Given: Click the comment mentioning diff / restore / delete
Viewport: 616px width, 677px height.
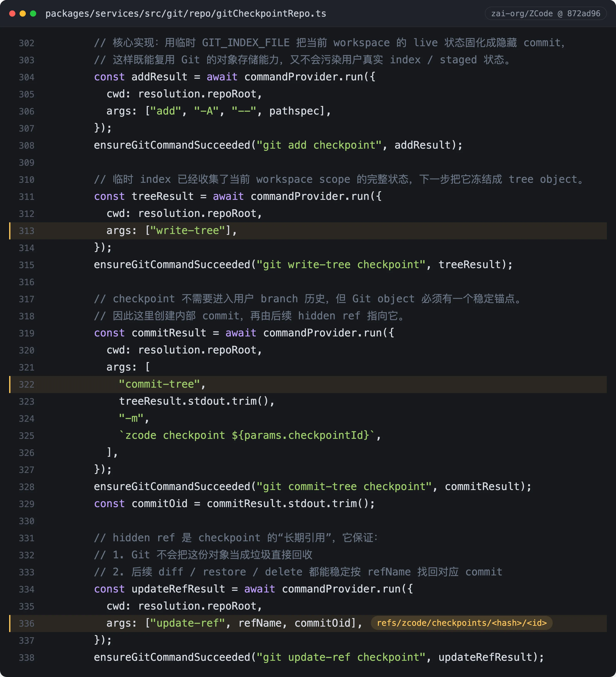Looking at the screenshot, I should 298,571.
